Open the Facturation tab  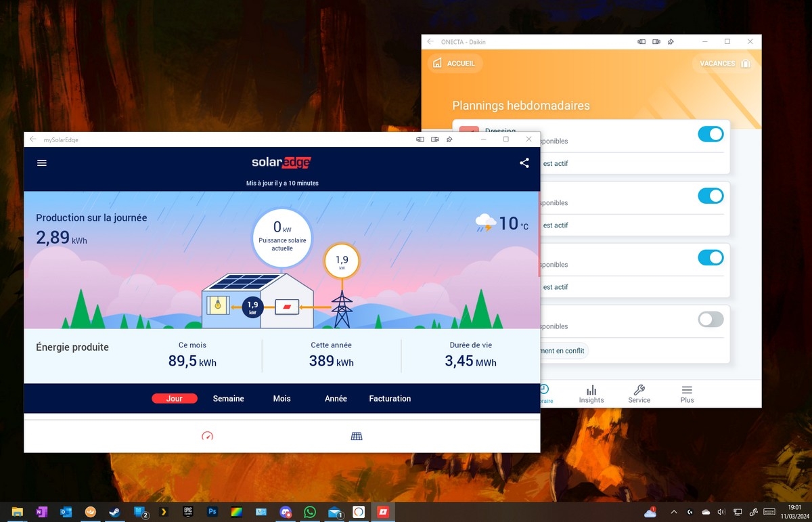(390, 399)
